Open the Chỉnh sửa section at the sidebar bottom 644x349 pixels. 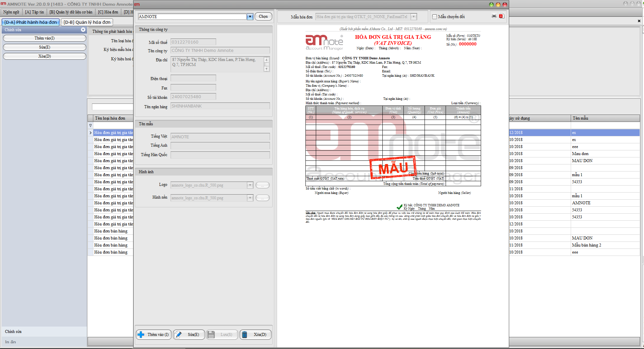44,332
